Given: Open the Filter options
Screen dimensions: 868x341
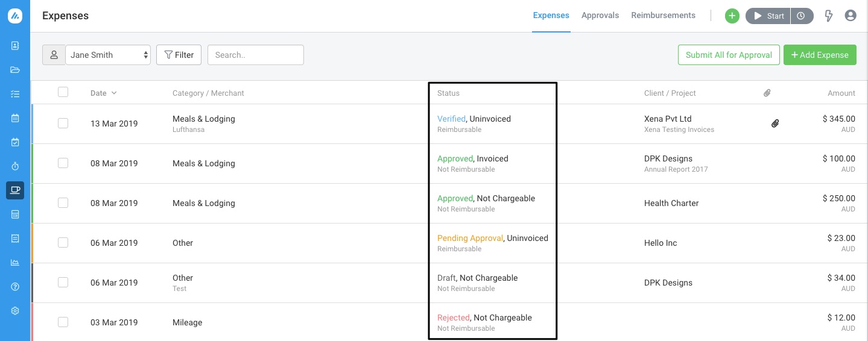Looking at the screenshot, I should (x=179, y=55).
